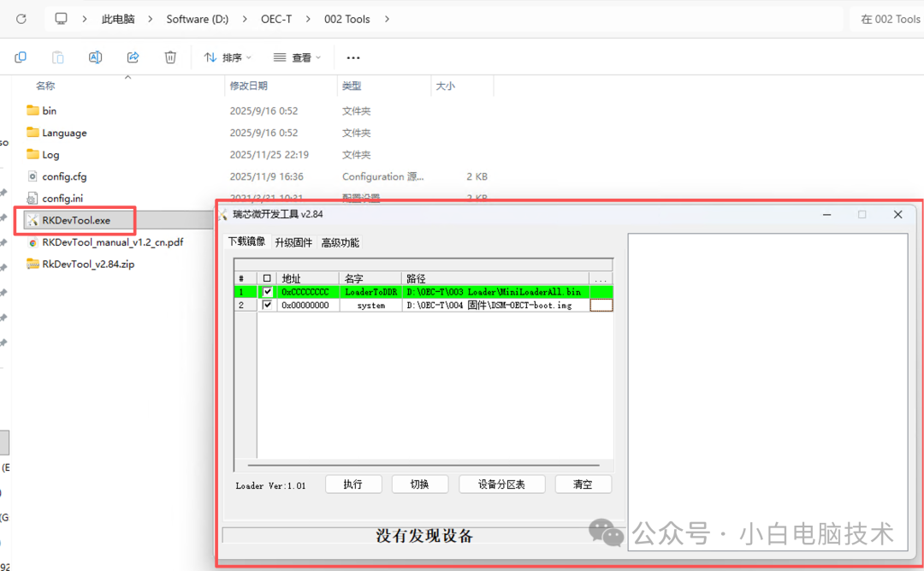The width and height of the screenshot is (924, 571).
Task: Click the LoaderToDDR name cell
Action: coord(370,291)
